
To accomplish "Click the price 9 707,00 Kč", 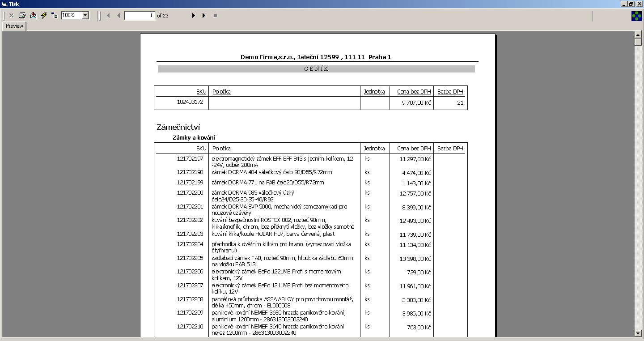I will 416,103.
